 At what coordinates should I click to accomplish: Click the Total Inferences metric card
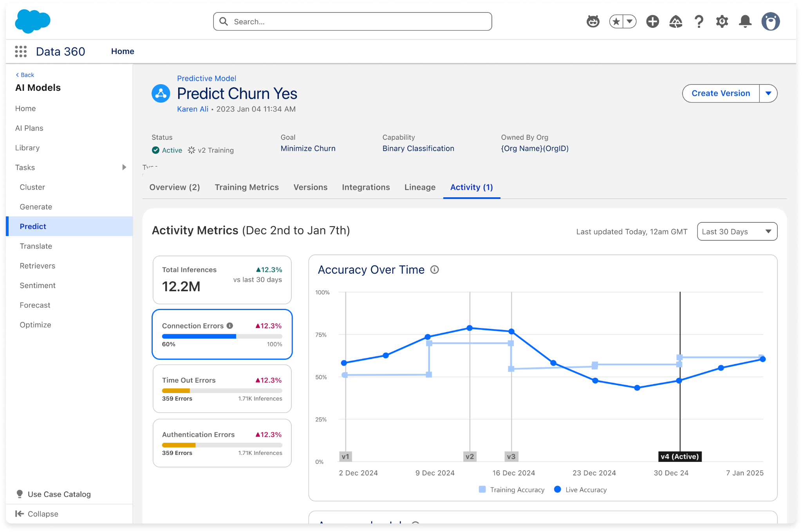(x=222, y=280)
